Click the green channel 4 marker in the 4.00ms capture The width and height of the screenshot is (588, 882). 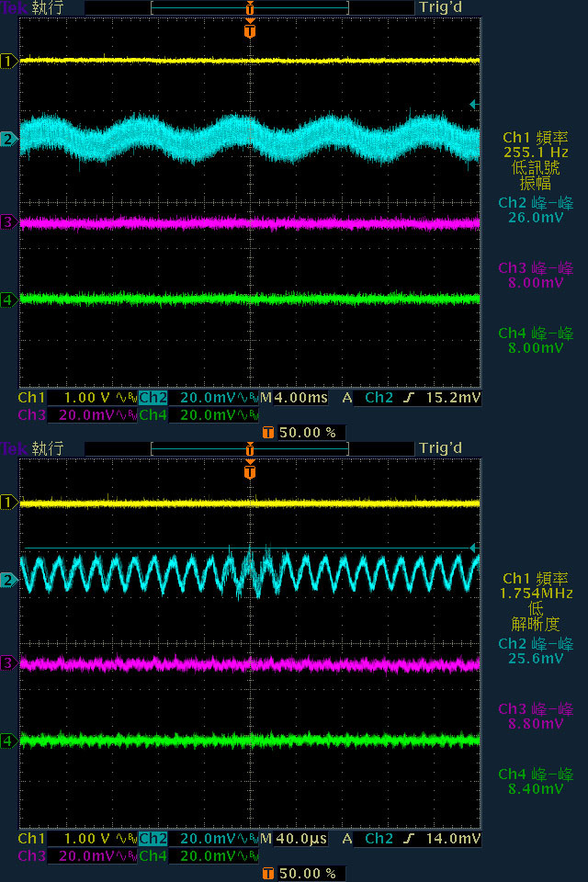[x=8, y=300]
